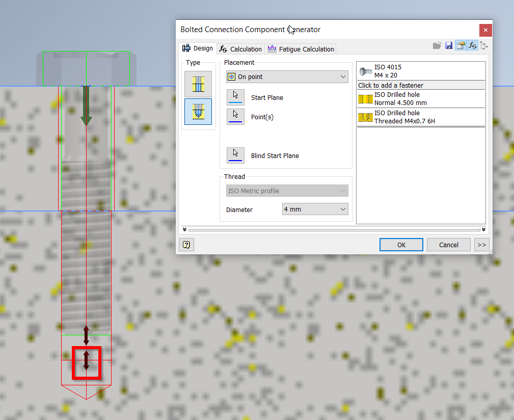
Task: Open the Placement dropdown showing On point
Action: pos(287,76)
